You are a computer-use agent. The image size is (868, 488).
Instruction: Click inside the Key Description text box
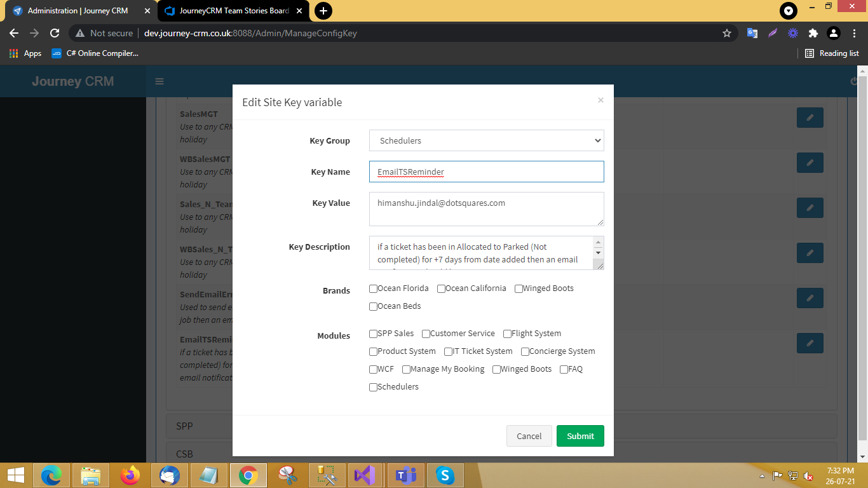(482, 253)
